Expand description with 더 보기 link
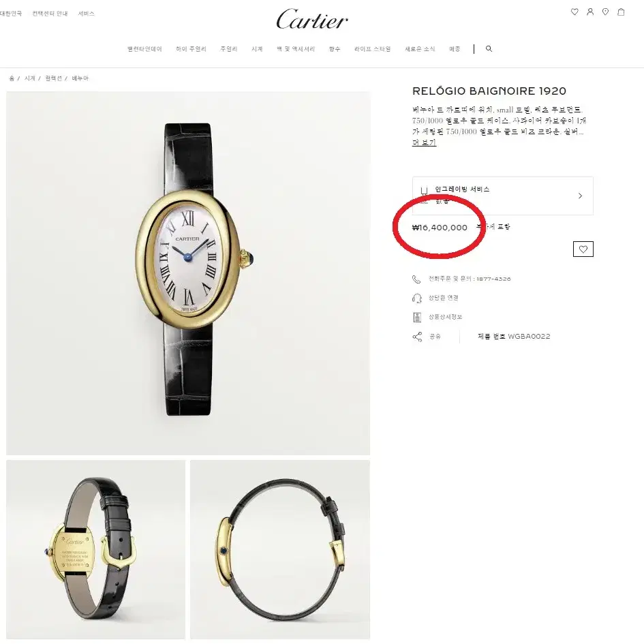The height and width of the screenshot is (644, 644). click(424, 142)
